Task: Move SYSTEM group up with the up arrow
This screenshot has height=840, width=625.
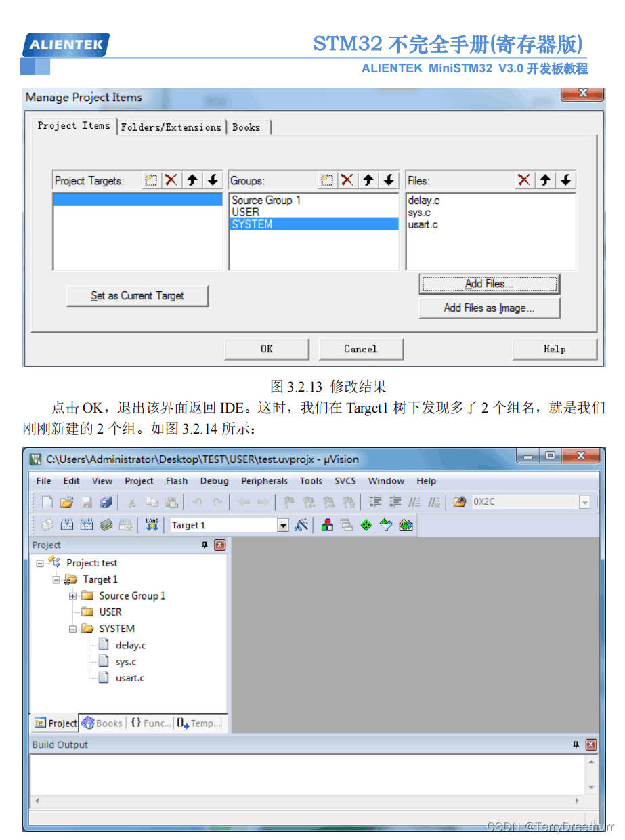Action: tap(368, 180)
